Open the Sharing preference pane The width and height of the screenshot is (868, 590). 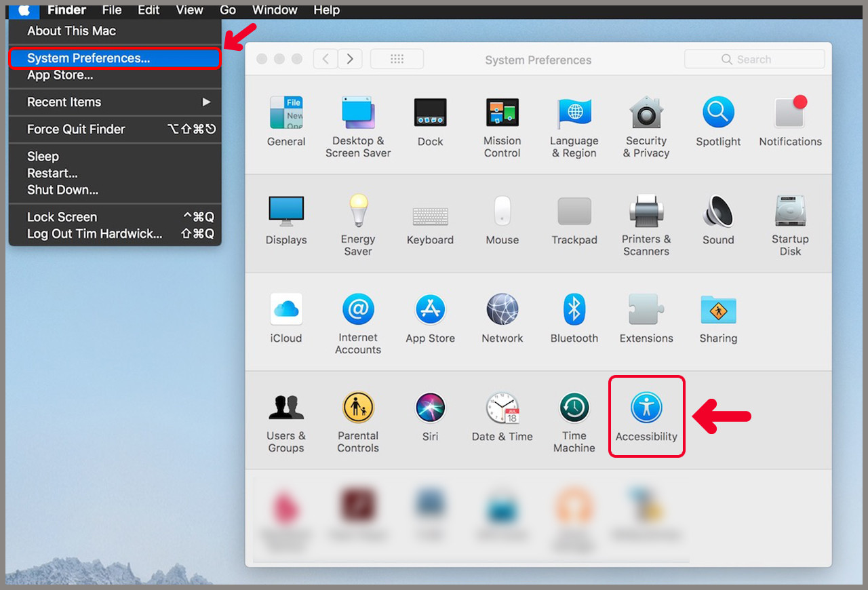[x=718, y=318]
